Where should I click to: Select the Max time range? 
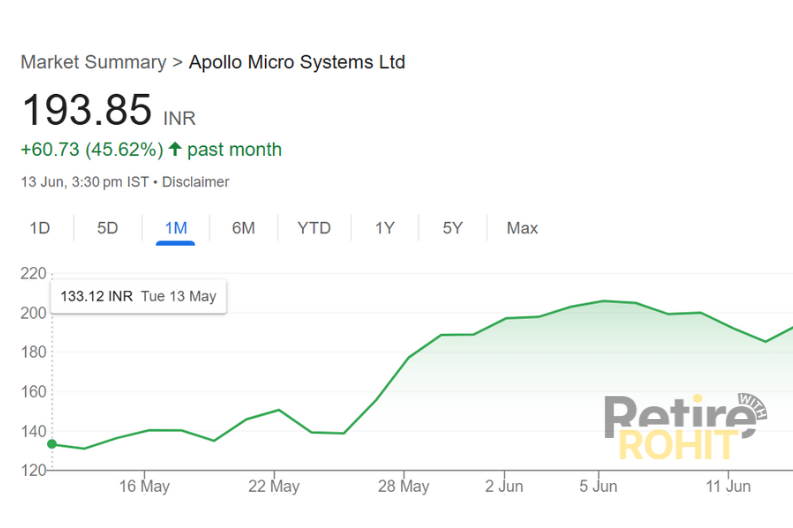click(x=522, y=228)
